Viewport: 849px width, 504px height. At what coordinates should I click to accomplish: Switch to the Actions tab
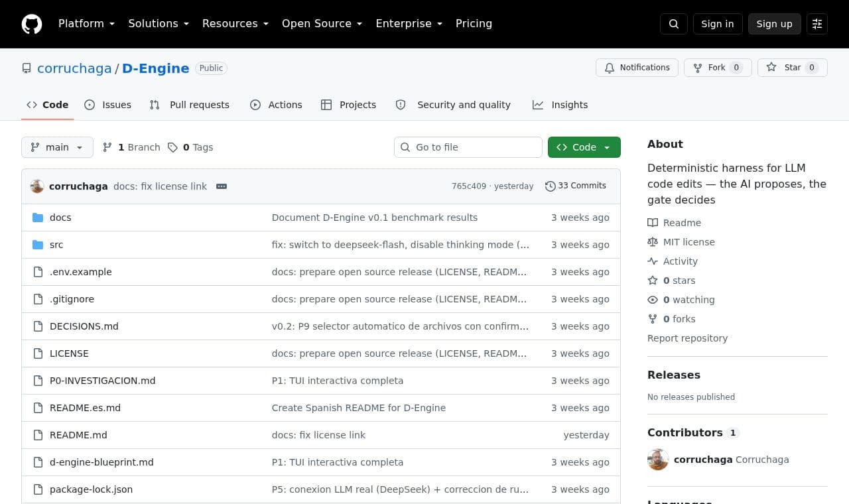[x=276, y=105]
